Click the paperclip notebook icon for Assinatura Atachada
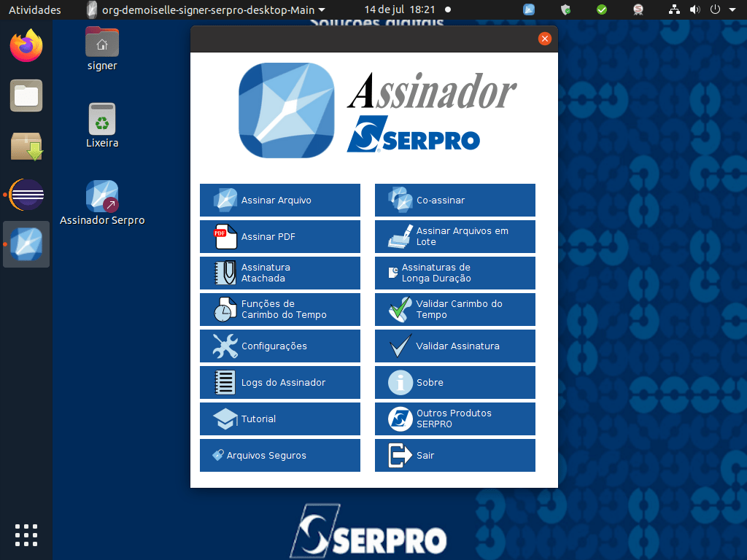Screen dimensions: 747x560 (x=225, y=273)
